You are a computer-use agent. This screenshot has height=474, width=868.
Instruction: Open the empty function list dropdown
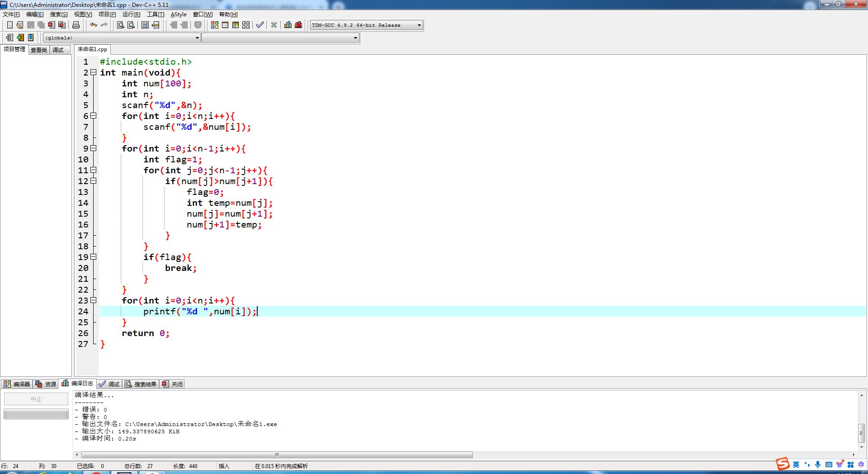[280, 38]
